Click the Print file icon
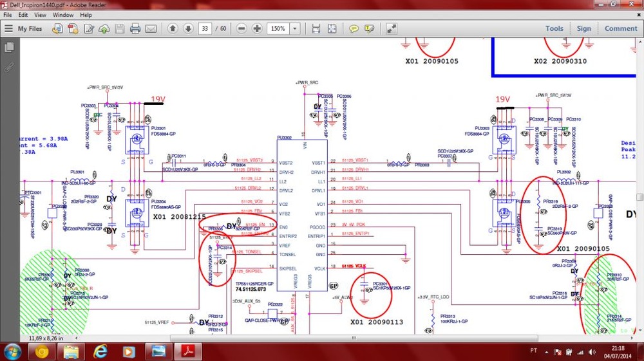This screenshot has width=644, height=361. 135,29
